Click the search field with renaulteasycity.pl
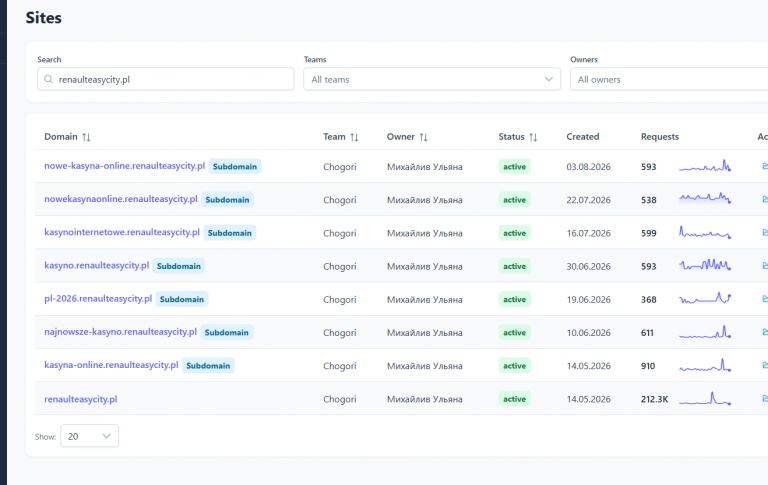 [x=166, y=79]
